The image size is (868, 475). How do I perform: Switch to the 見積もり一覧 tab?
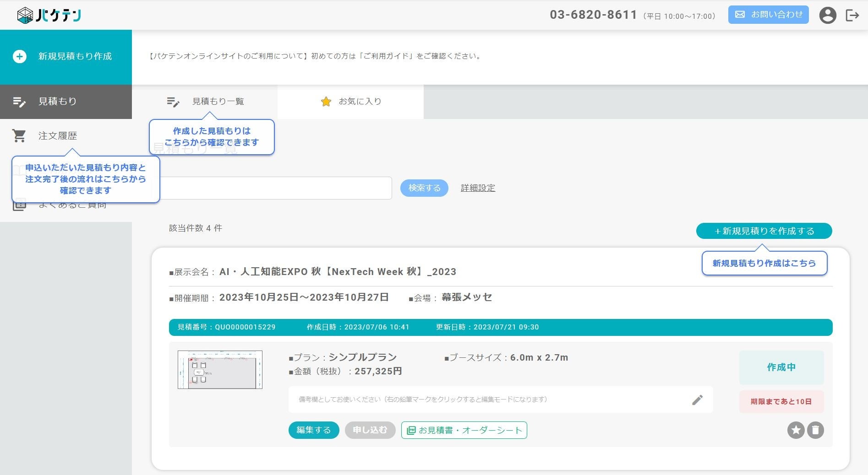tap(205, 102)
